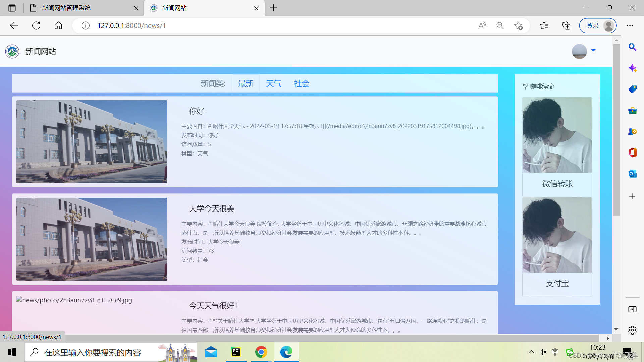644x362 pixels.
Task: Open Google Chrome from the taskbar
Action: [261, 352]
